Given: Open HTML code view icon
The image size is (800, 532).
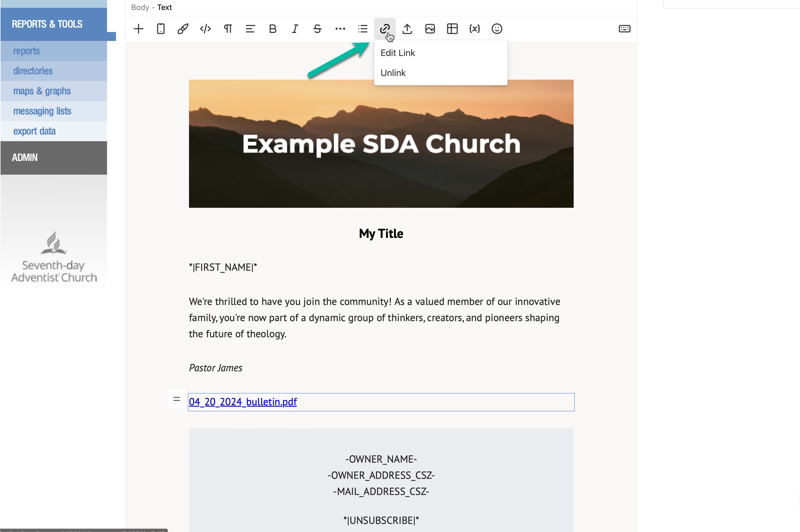Looking at the screenshot, I should (205, 29).
